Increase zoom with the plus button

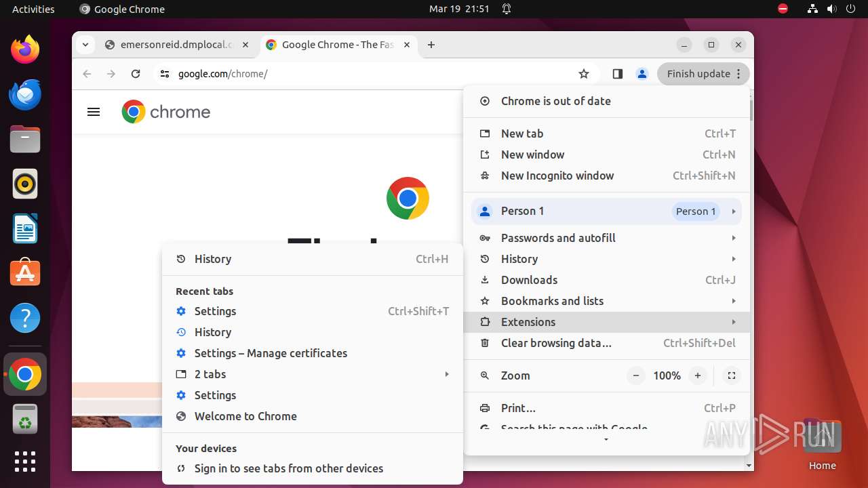(697, 375)
